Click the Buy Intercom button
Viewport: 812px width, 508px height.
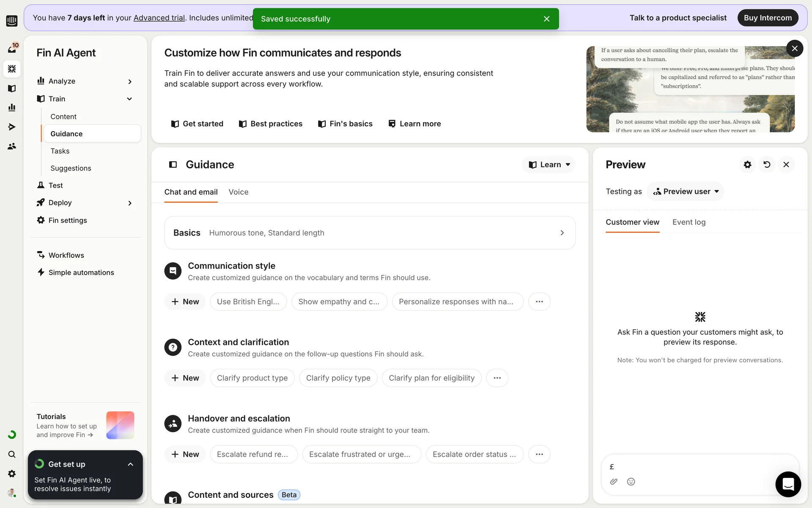pos(767,18)
